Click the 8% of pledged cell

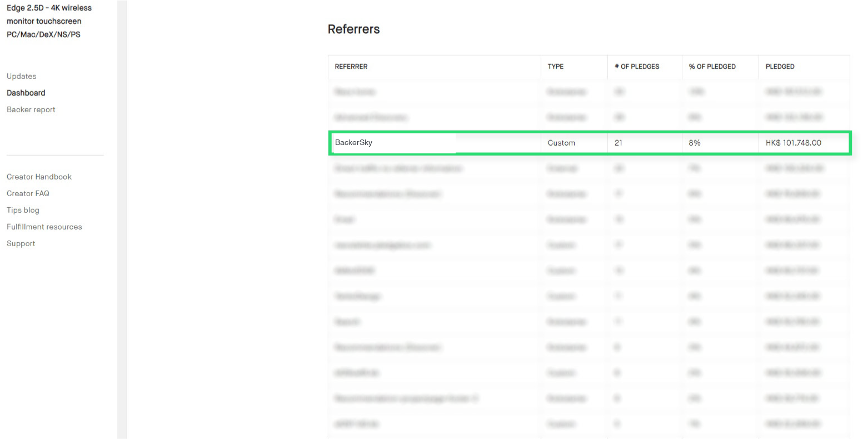695,143
